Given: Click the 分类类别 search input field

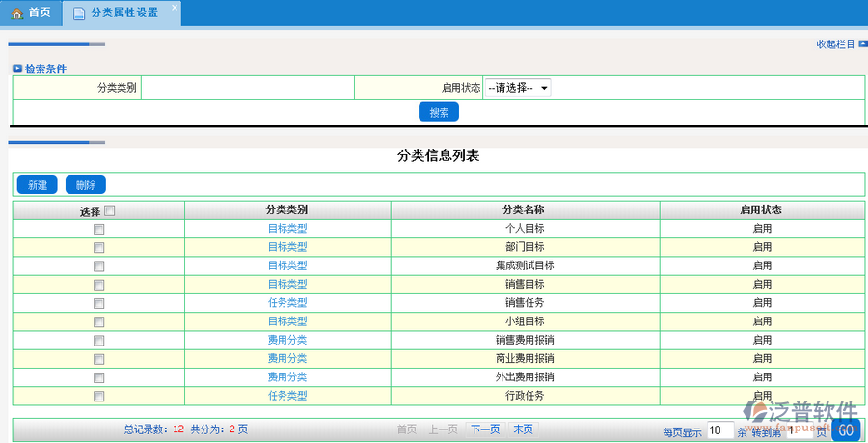Looking at the screenshot, I should click(247, 88).
